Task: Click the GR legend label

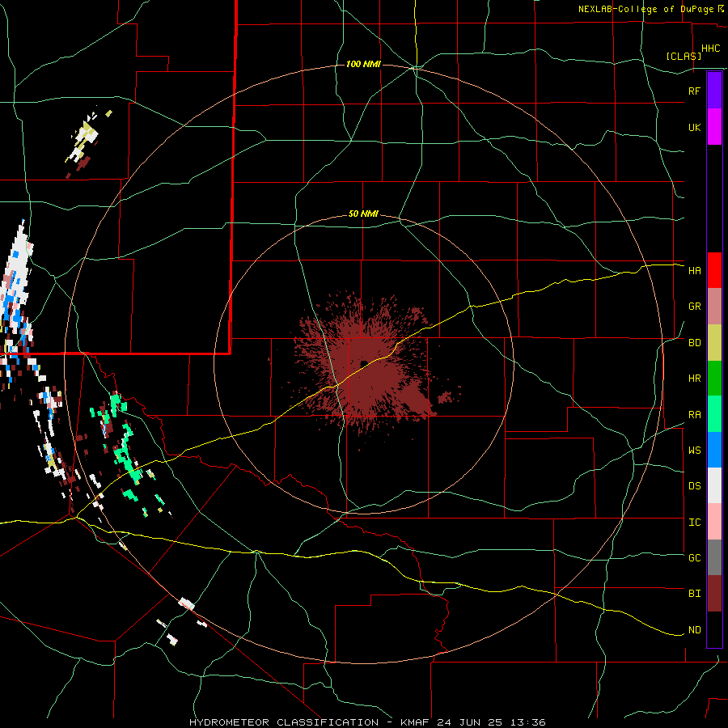Action: [694, 307]
